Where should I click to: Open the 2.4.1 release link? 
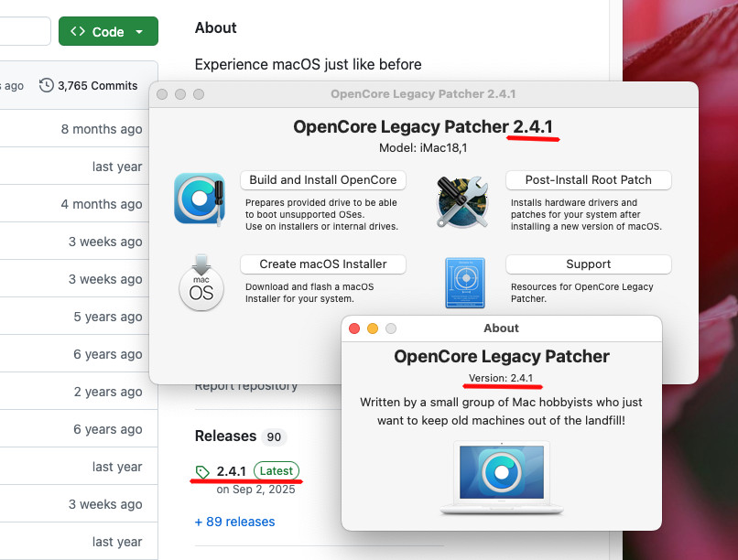coord(232,471)
